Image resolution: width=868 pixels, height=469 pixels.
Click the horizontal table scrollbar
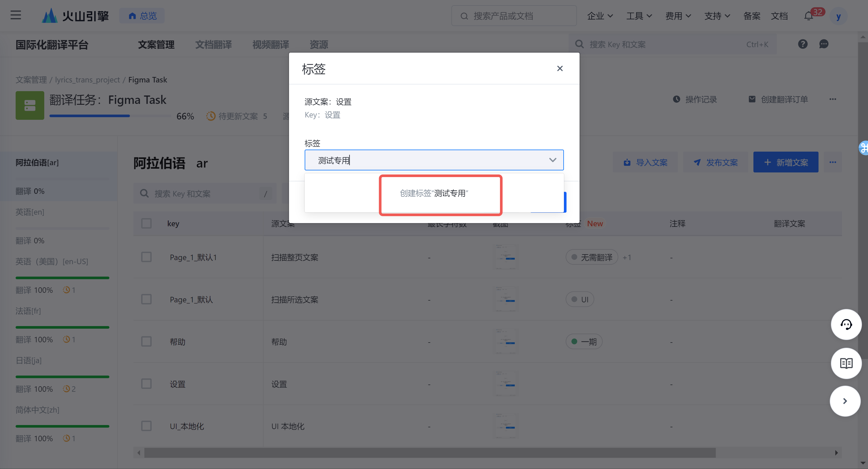(x=430, y=453)
